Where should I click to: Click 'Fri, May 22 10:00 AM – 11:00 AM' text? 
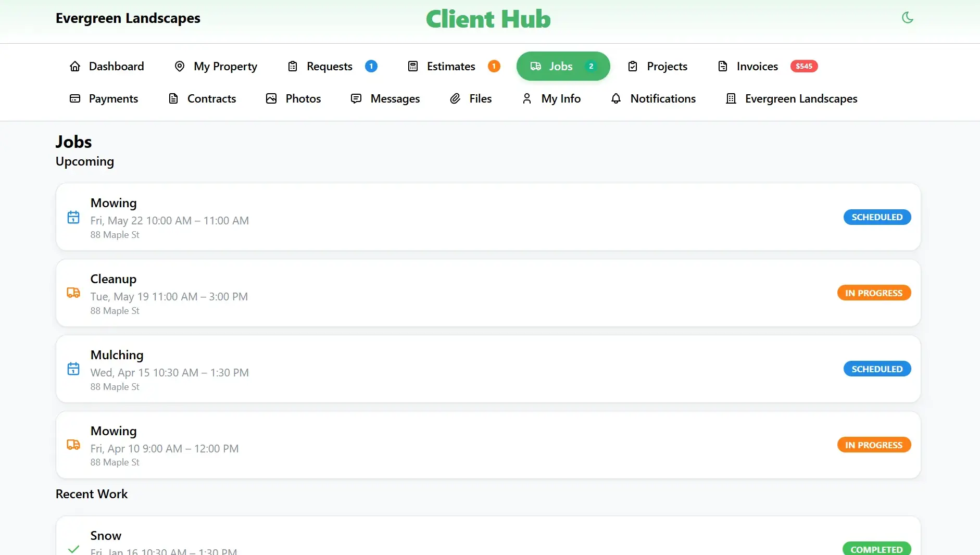point(170,220)
